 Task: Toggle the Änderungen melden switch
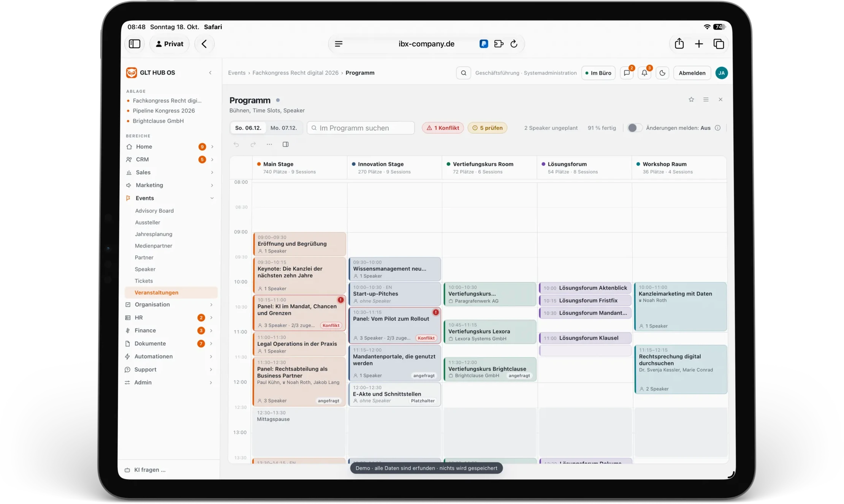tap(634, 128)
